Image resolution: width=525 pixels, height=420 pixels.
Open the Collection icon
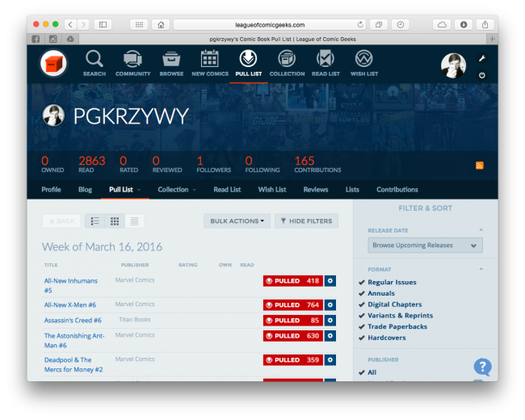[x=287, y=59]
